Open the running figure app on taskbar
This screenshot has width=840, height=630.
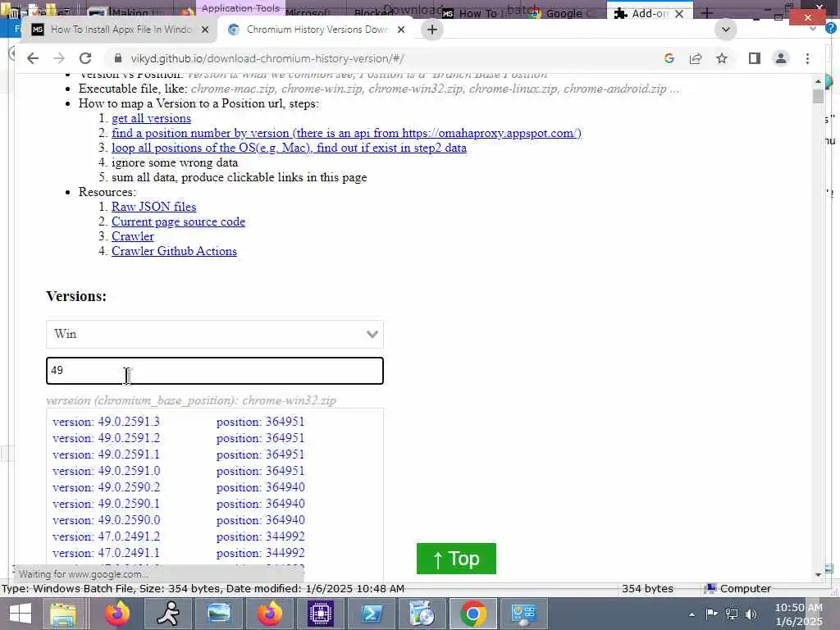(168, 614)
